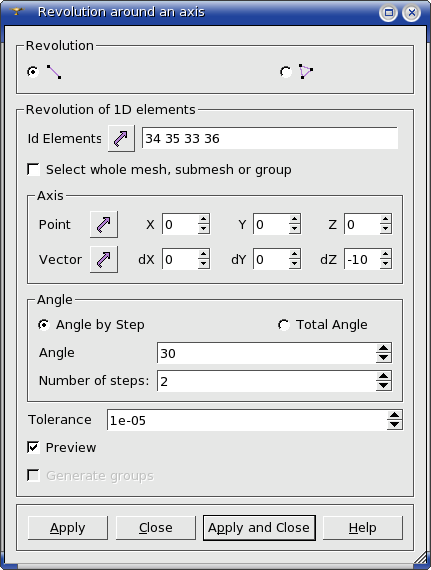Select the 1D edge revolution icon
Viewport: 431px width, 570px height.
tap(54, 72)
